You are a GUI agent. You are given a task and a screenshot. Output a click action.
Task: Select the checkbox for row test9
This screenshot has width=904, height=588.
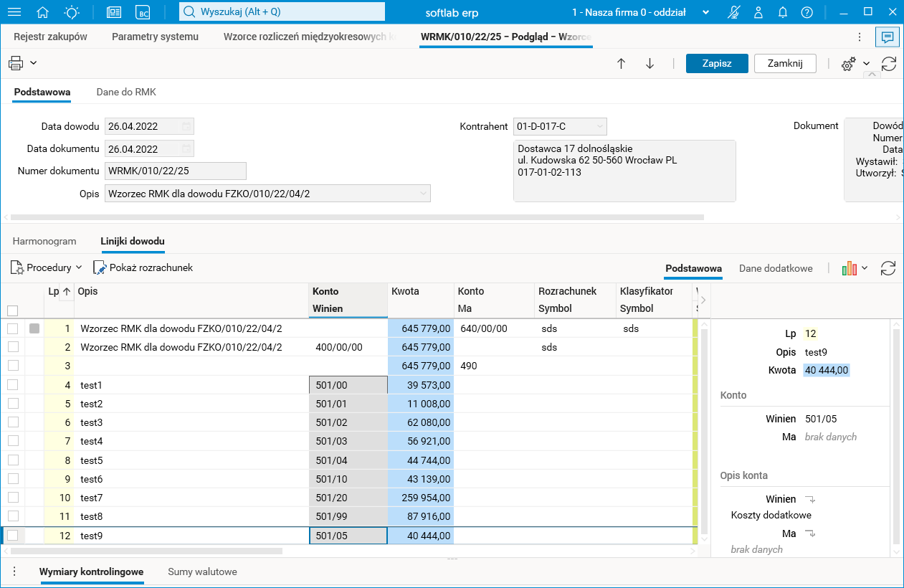coord(12,535)
